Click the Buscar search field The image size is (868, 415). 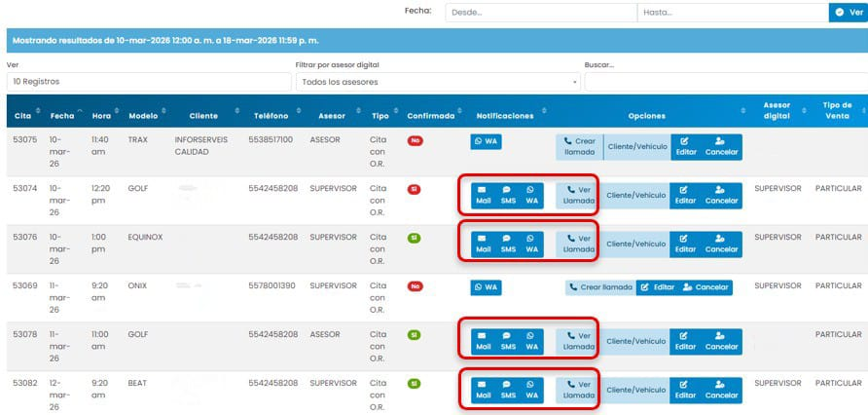point(725,82)
